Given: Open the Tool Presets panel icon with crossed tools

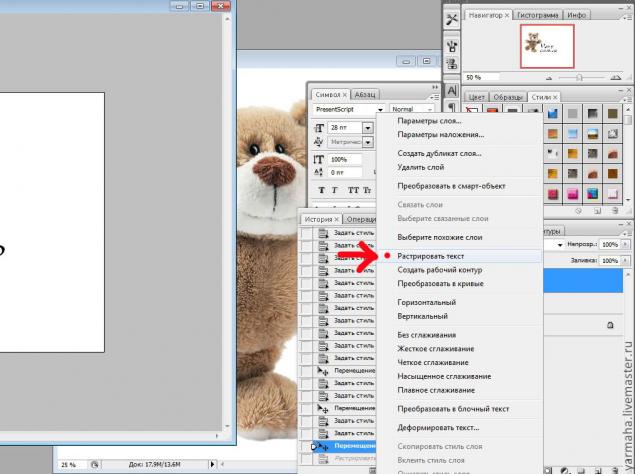Looking at the screenshot, I should [452, 19].
